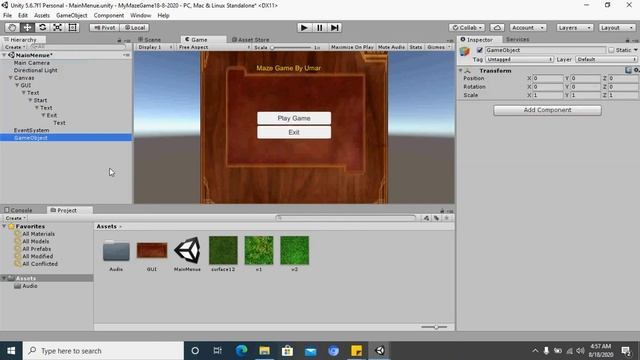Viewport: 640px width, 360px height.
Task: Select the Hand tool
Action: point(12,27)
